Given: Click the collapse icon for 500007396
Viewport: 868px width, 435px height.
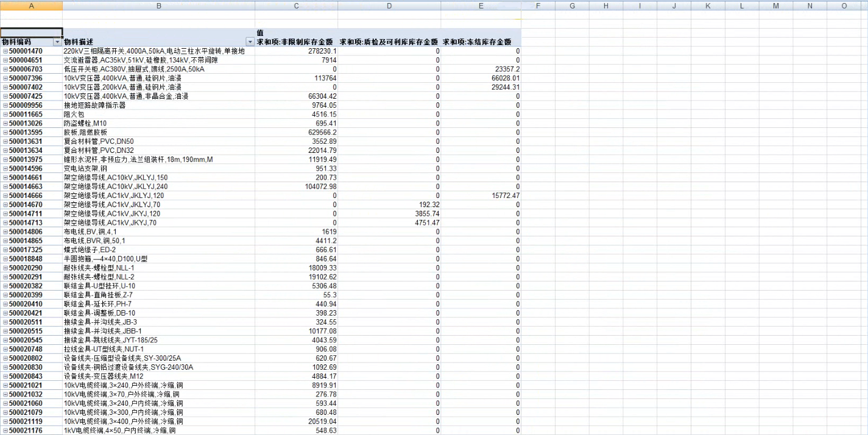Looking at the screenshot, I should pos(5,79).
